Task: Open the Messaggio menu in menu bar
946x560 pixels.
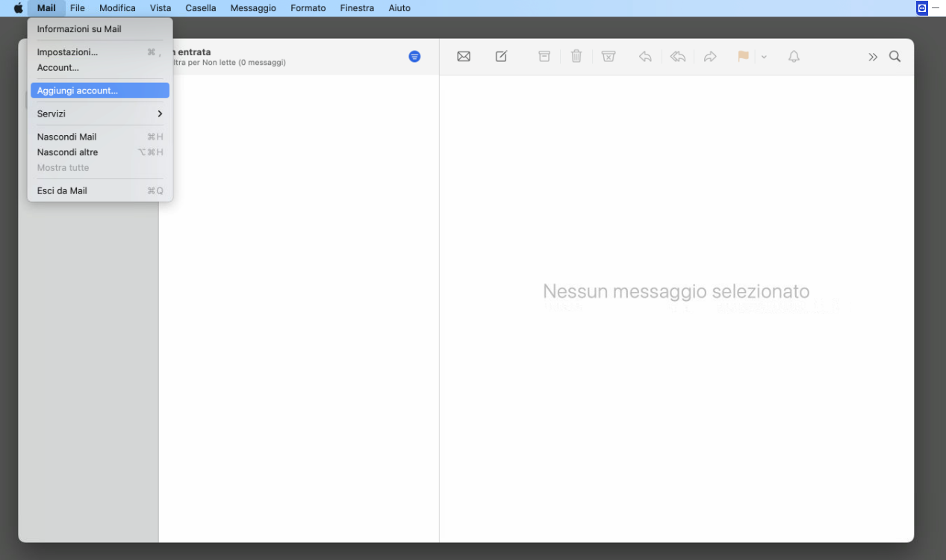Action: click(x=253, y=8)
